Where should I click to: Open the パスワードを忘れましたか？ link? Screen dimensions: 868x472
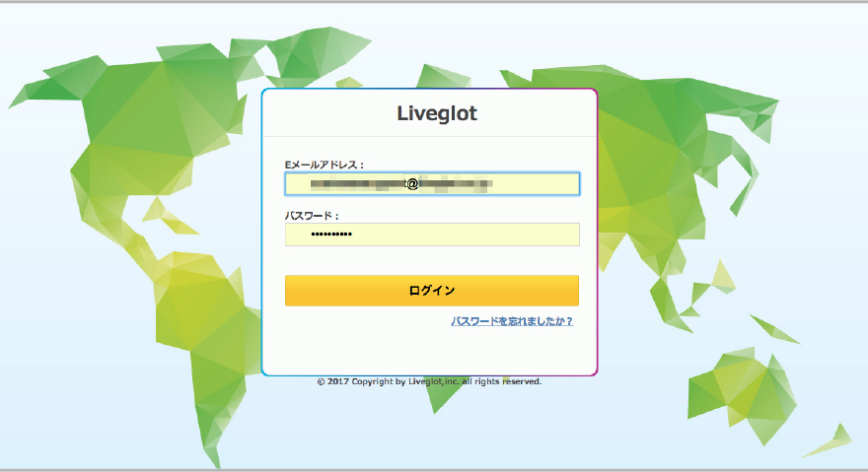click(512, 321)
